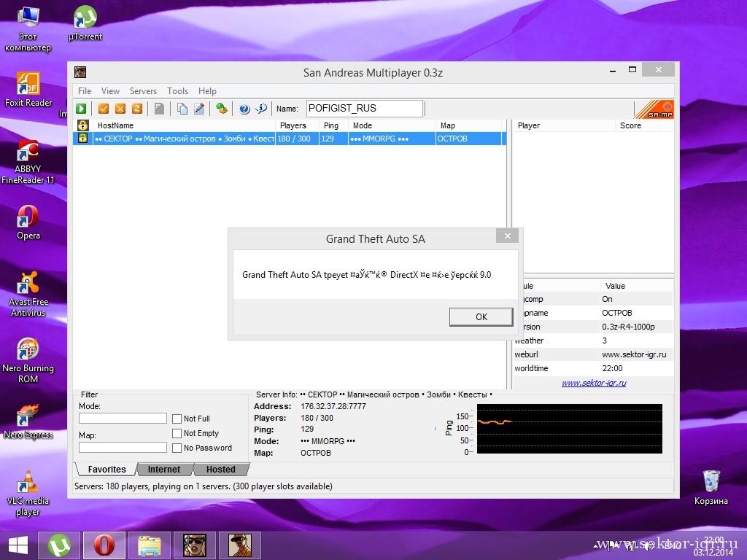The height and width of the screenshot is (560, 747).
Task: Select the ABBYY FineReader 11 desktop icon
Action: click(x=28, y=162)
